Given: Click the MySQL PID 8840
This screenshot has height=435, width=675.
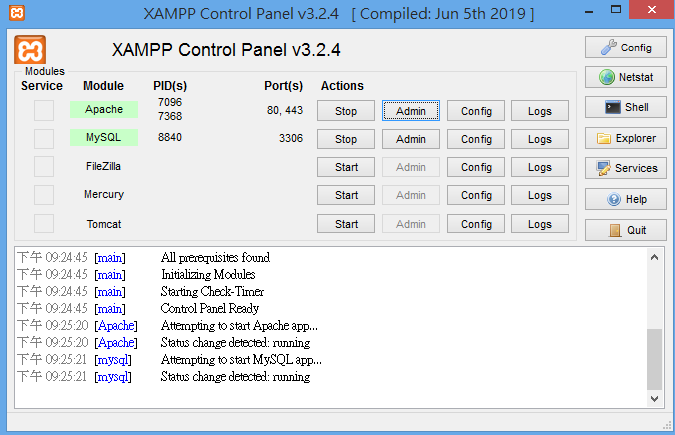Looking at the screenshot, I should tap(170, 137).
